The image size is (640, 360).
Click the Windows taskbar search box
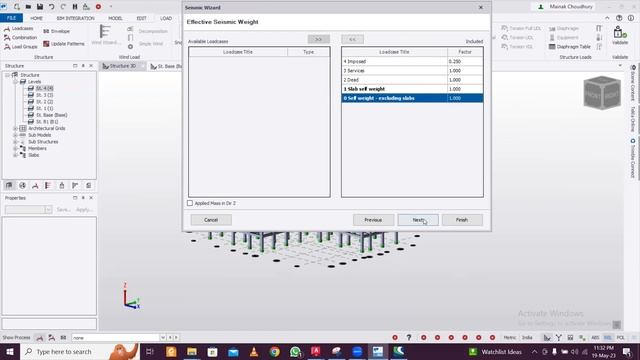tap(80, 352)
